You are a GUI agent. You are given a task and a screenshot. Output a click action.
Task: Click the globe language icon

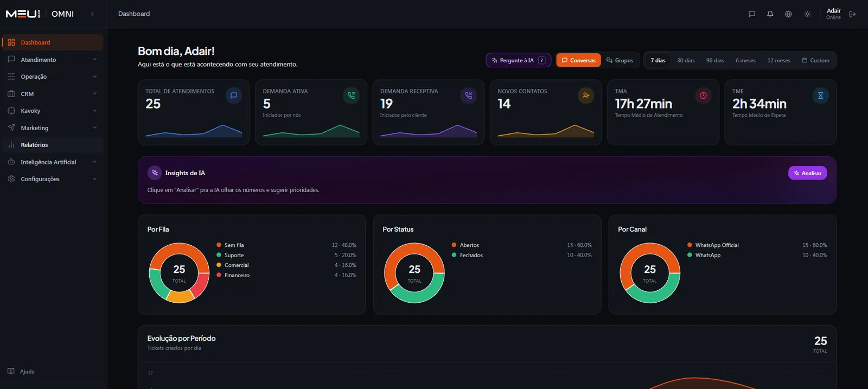pos(789,14)
